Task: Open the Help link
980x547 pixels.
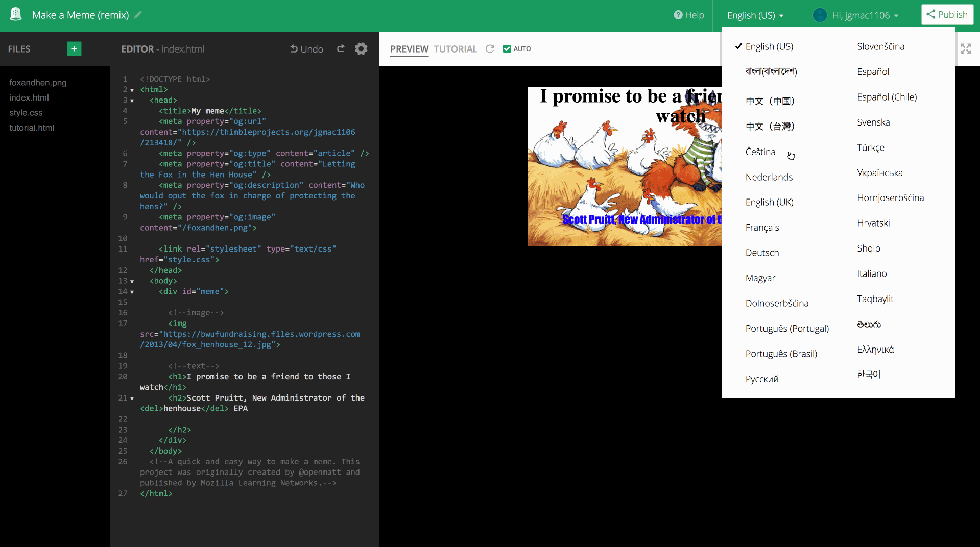Action: pos(688,15)
